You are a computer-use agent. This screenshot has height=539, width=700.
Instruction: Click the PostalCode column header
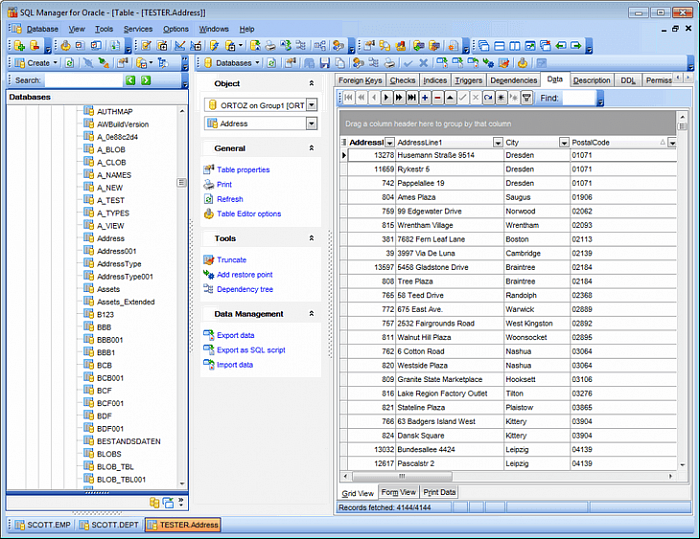pos(618,142)
